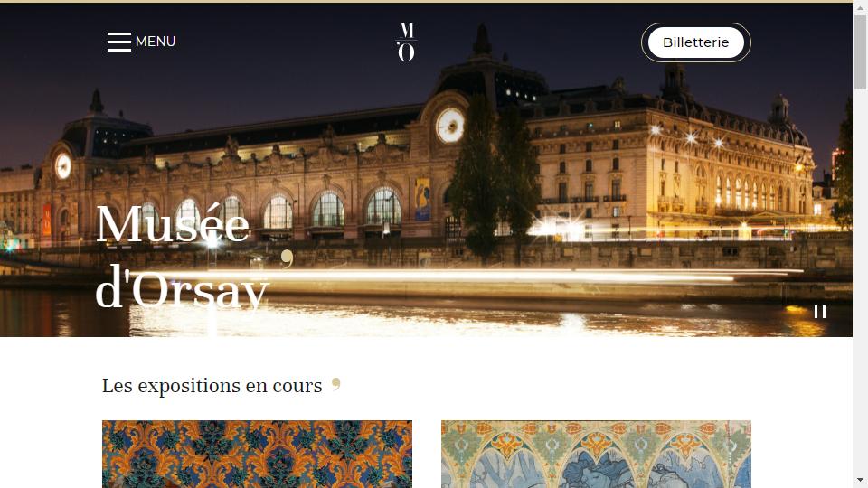Click the scrollbar up arrow
868x488 pixels.
pyautogui.click(x=860, y=7)
